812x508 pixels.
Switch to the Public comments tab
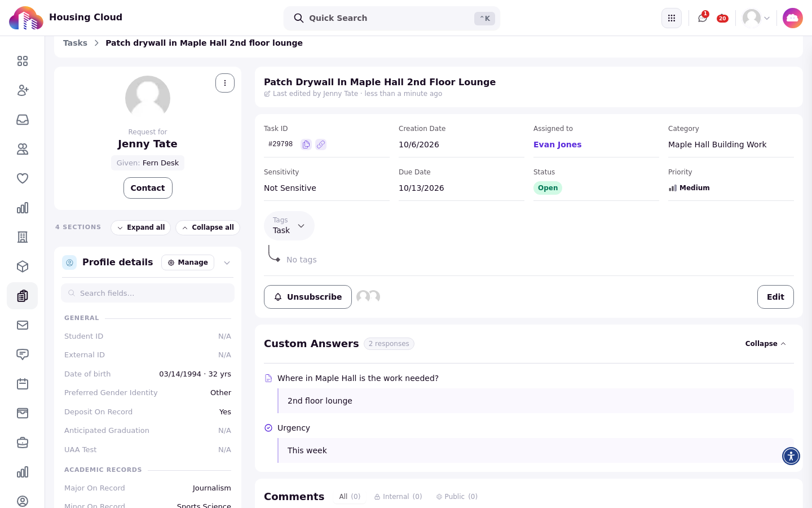(x=457, y=497)
